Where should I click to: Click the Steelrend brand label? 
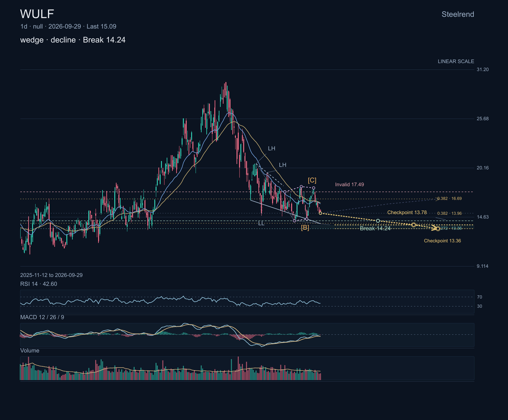point(458,14)
